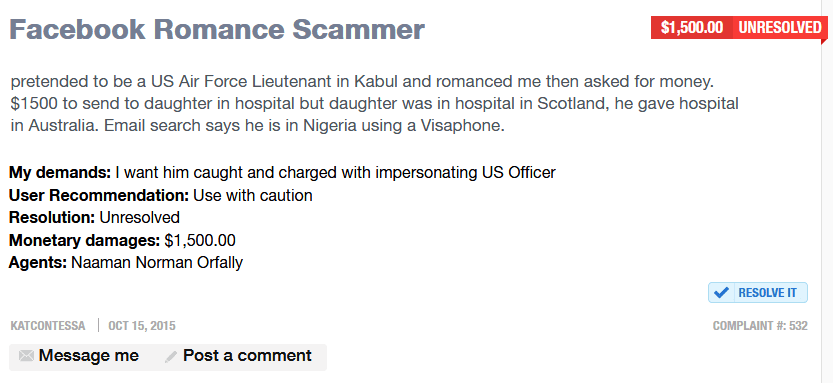Click the Resolution: Unresolved line
The width and height of the screenshot is (833, 383).
[x=95, y=218]
